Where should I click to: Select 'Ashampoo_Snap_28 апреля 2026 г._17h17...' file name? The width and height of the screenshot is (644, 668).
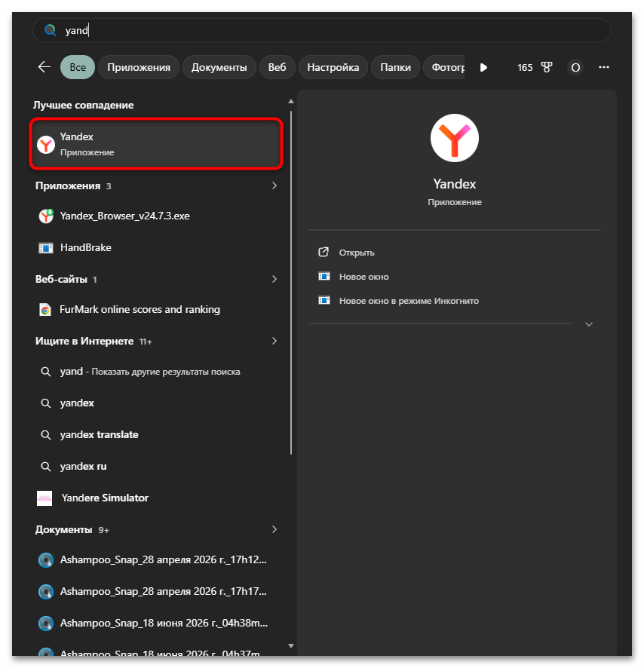[x=163, y=592]
